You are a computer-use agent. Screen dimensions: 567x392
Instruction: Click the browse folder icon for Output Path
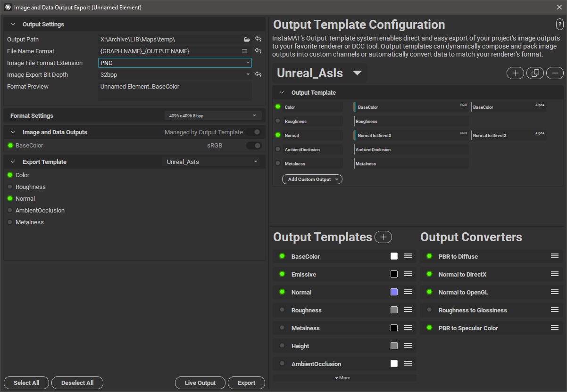pyautogui.click(x=247, y=40)
